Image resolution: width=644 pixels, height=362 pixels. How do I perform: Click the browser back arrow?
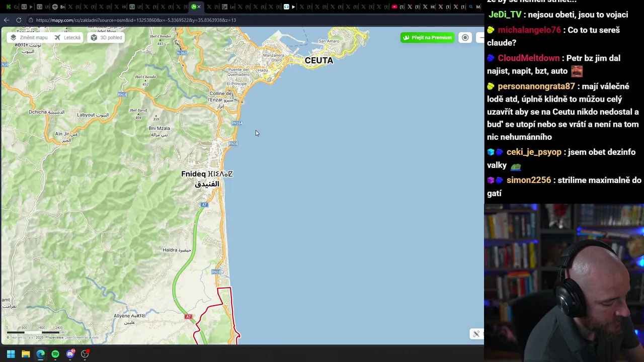(6, 20)
